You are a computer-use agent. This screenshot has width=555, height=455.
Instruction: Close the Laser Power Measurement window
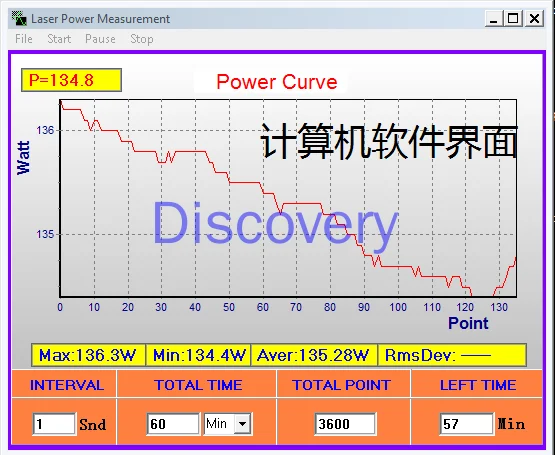click(534, 18)
